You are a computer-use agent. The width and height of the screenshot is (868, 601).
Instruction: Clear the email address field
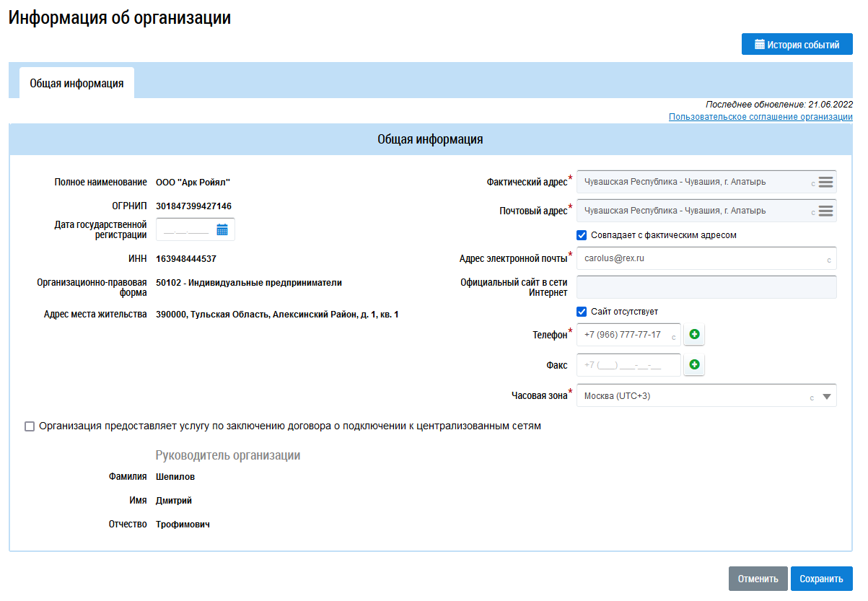(x=829, y=260)
